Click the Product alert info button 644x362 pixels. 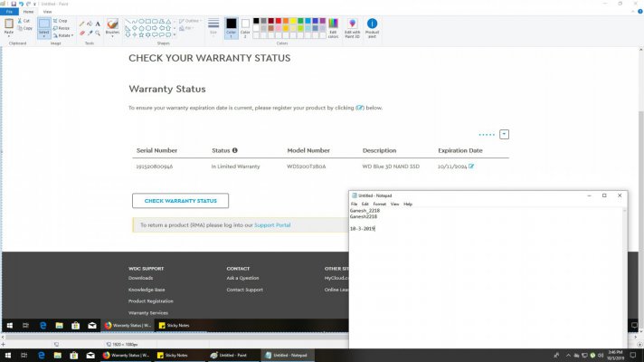point(372,28)
